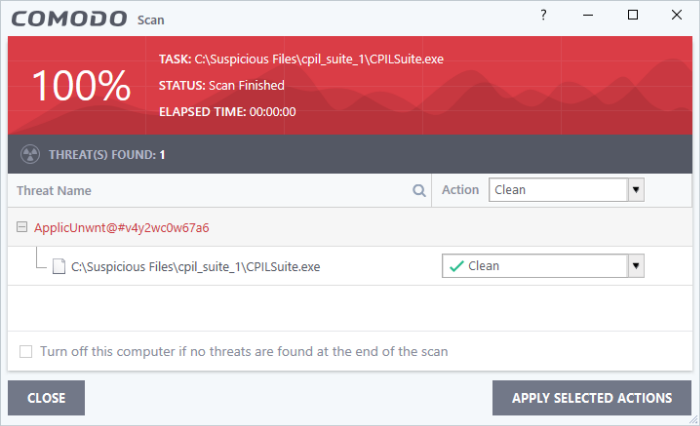The width and height of the screenshot is (700, 426).
Task: Select the ApplicUnwnt@#v4y2wc0w67a6 threat name
Action: tap(121, 228)
